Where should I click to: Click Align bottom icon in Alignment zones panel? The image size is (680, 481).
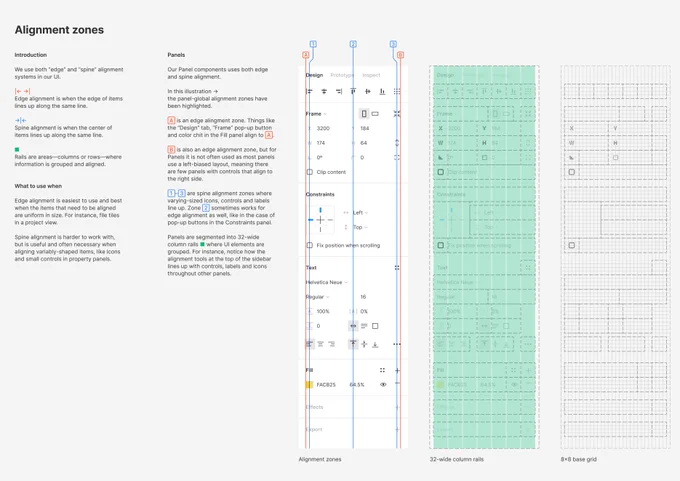click(x=382, y=91)
